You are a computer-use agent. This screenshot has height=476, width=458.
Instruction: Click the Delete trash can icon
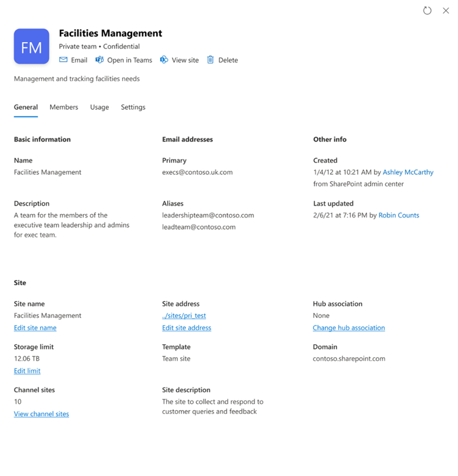point(211,59)
